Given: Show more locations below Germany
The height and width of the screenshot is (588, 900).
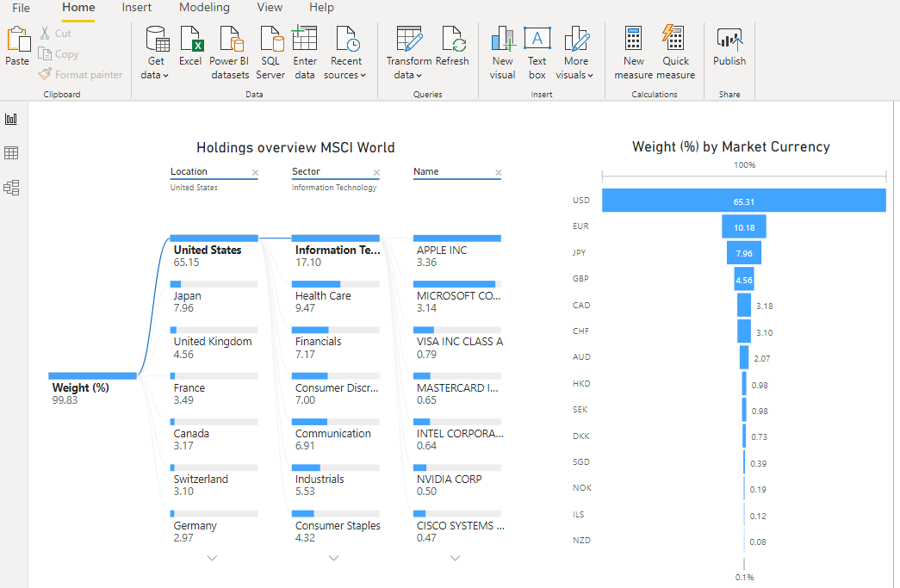Looking at the screenshot, I should click(213, 558).
